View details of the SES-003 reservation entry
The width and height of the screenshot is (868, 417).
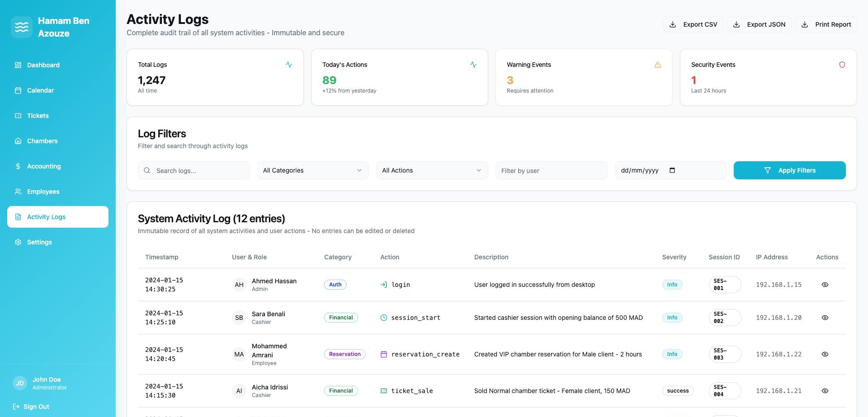(x=825, y=354)
